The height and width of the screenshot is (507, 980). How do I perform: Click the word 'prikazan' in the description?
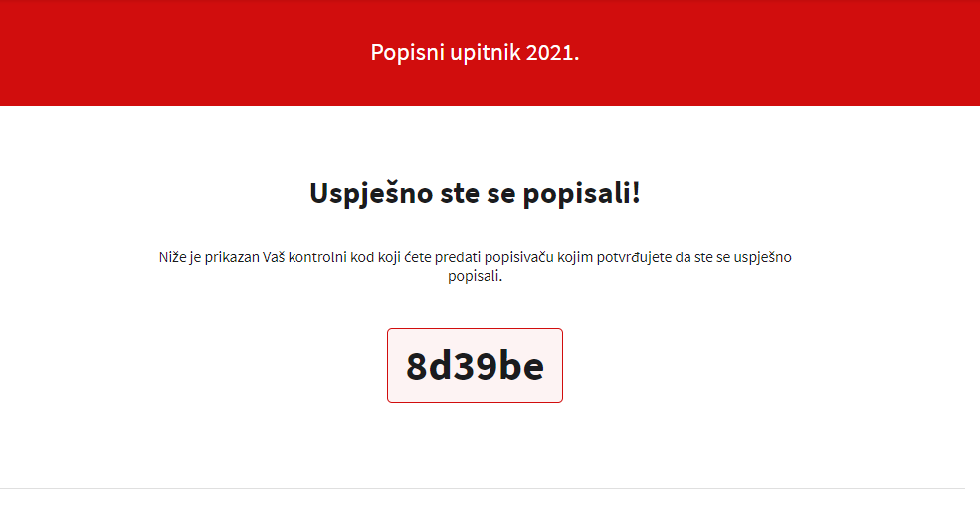[232, 257]
